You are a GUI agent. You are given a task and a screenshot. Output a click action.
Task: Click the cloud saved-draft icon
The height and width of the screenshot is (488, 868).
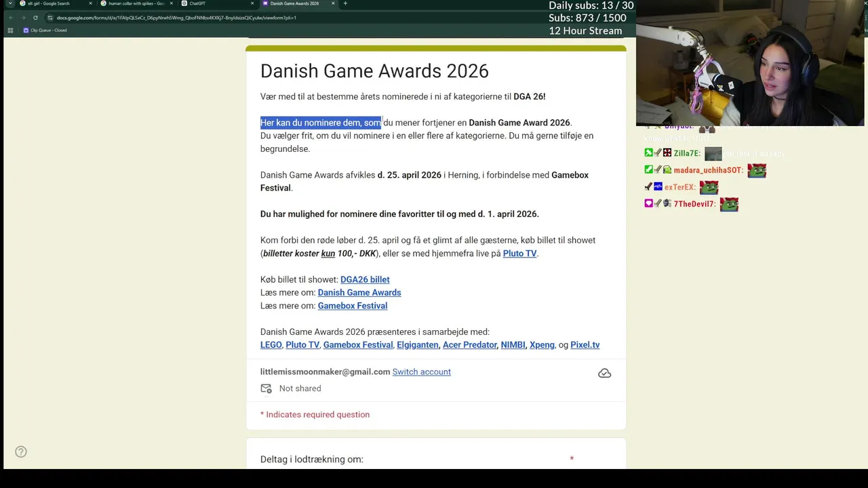[x=604, y=373]
